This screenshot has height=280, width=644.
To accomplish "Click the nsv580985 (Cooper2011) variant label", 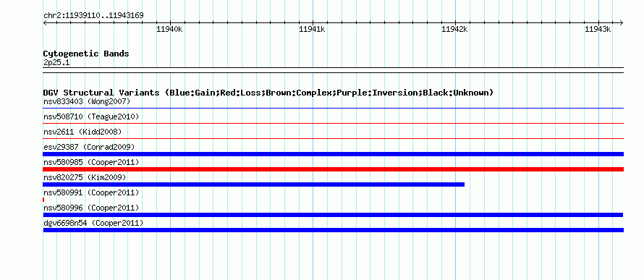I will tap(91, 162).
